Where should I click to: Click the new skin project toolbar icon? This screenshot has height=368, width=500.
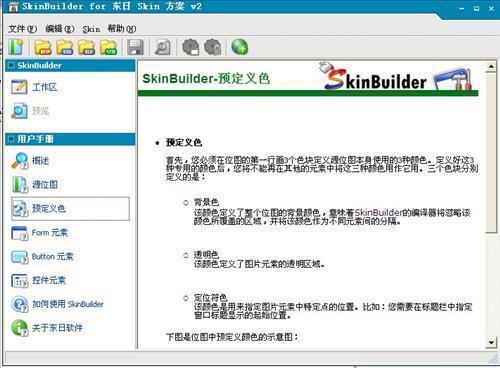click(x=16, y=47)
